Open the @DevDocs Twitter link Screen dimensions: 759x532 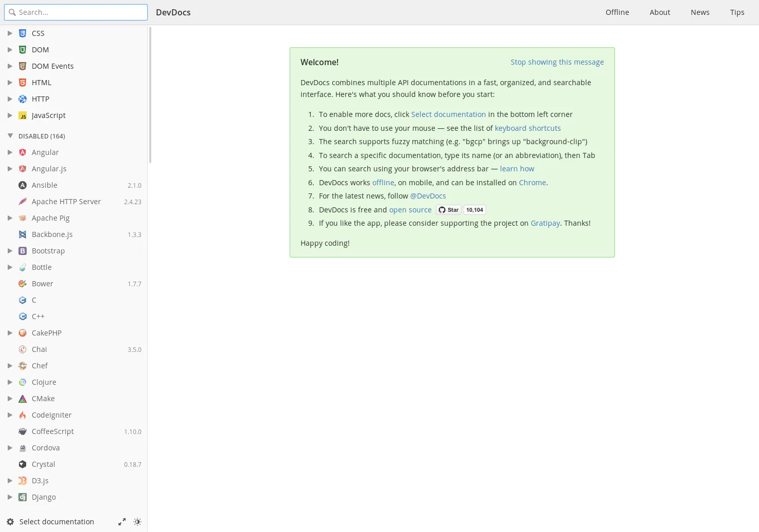tap(428, 196)
